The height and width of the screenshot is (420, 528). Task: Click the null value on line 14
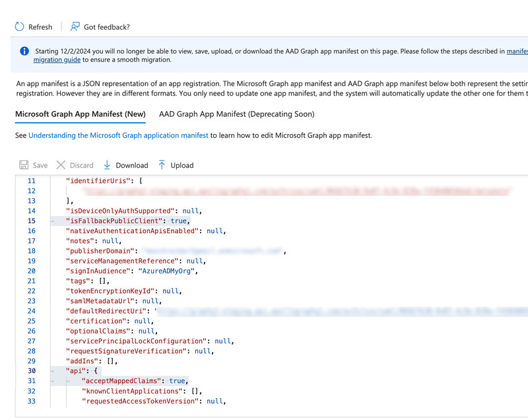point(191,211)
